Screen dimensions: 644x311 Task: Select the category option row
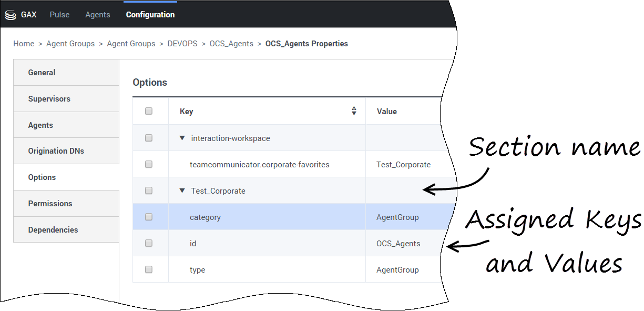205,217
